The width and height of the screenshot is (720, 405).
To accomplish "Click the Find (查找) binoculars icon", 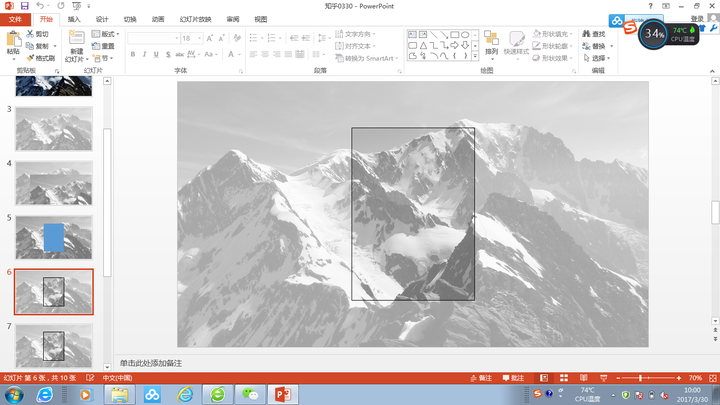I will (x=586, y=34).
